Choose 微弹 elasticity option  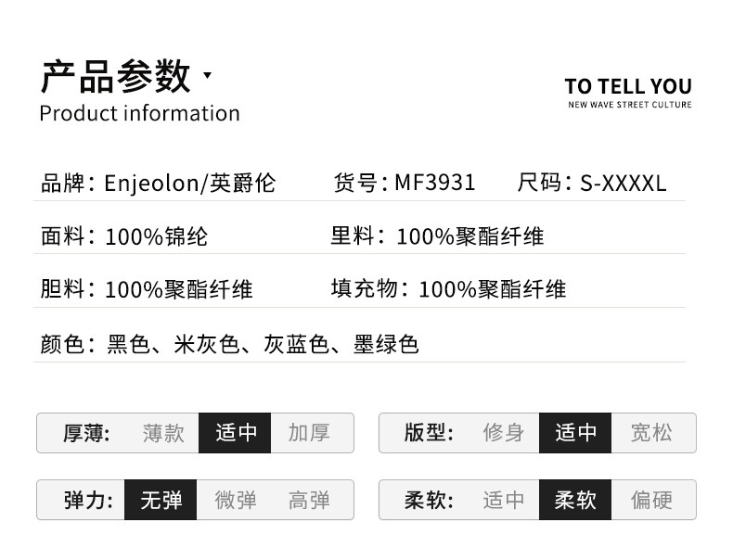[235, 501]
